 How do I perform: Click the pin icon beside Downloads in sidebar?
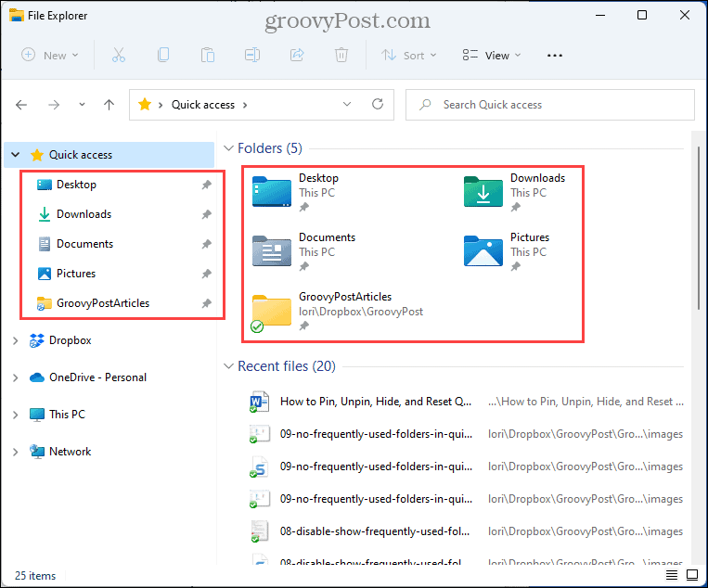click(x=206, y=214)
